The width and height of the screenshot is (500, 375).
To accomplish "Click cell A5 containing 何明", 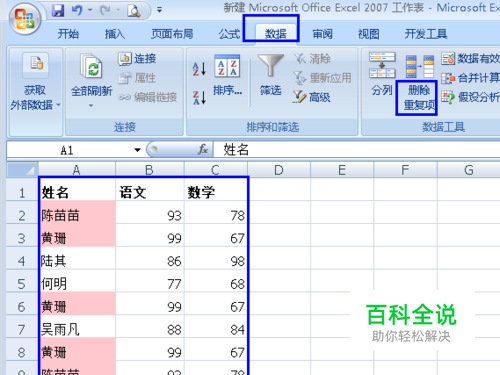I will click(77, 281).
